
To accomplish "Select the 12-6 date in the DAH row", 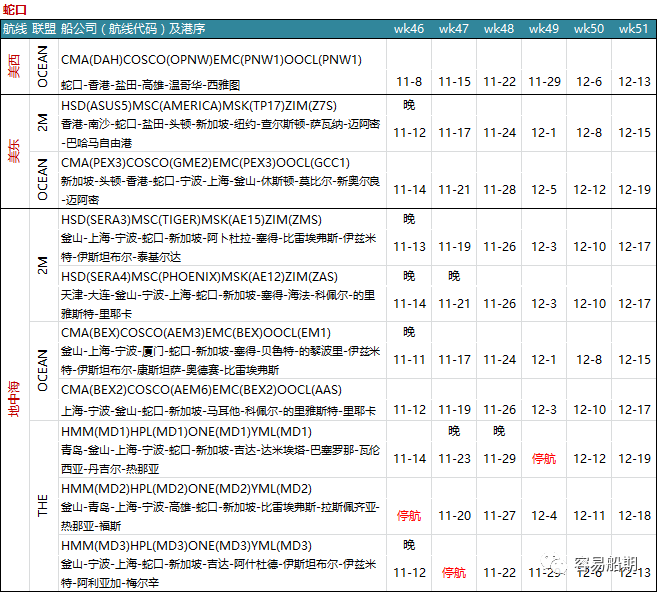I will point(589,81).
